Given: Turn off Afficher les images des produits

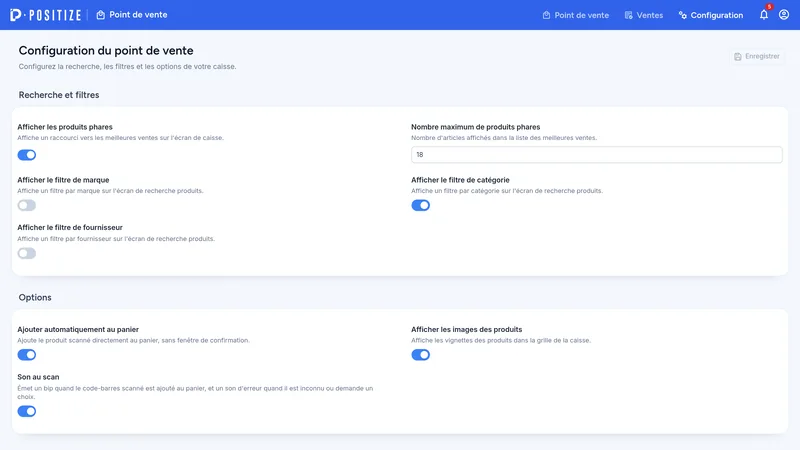Looking at the screenshot, I should click(x=420, y=355).
